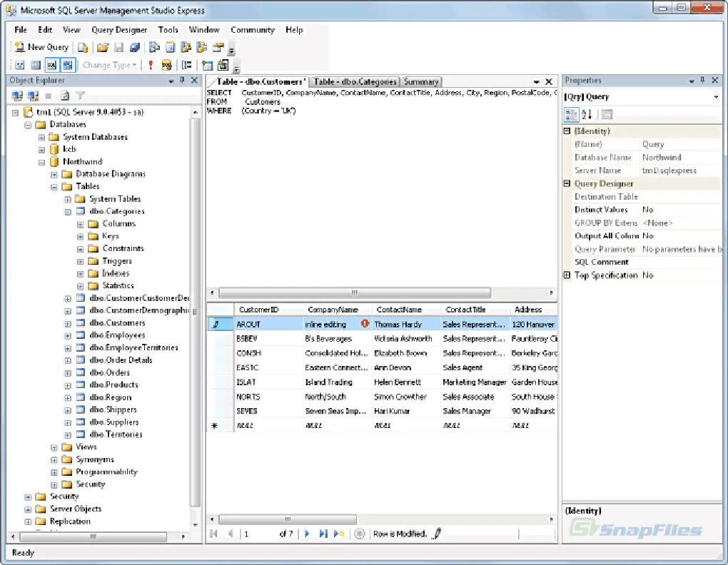Open the Tools menu
Screen dimensions: 728x565
[168, 30]
